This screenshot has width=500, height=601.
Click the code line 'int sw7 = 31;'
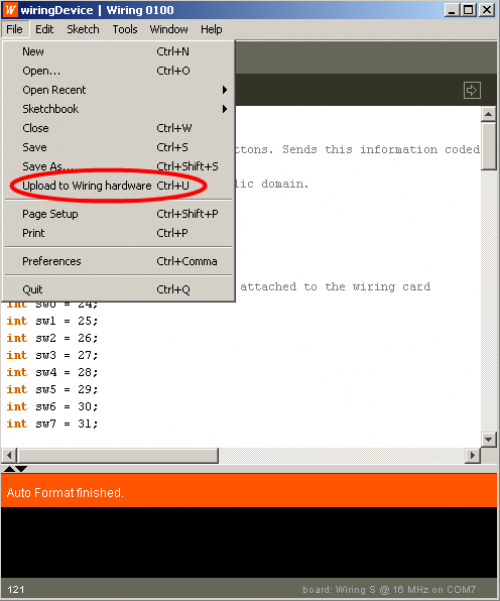[52, 424]
